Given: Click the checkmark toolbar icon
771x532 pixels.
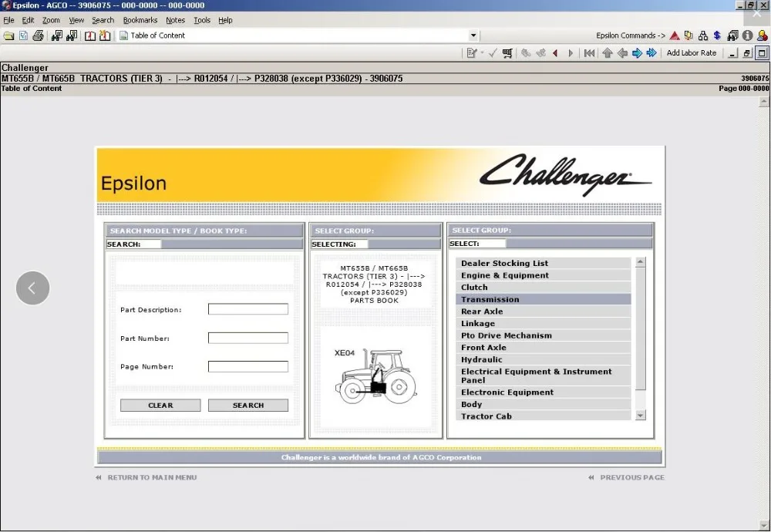Looking at the screenshot, I should coord(493,52).
